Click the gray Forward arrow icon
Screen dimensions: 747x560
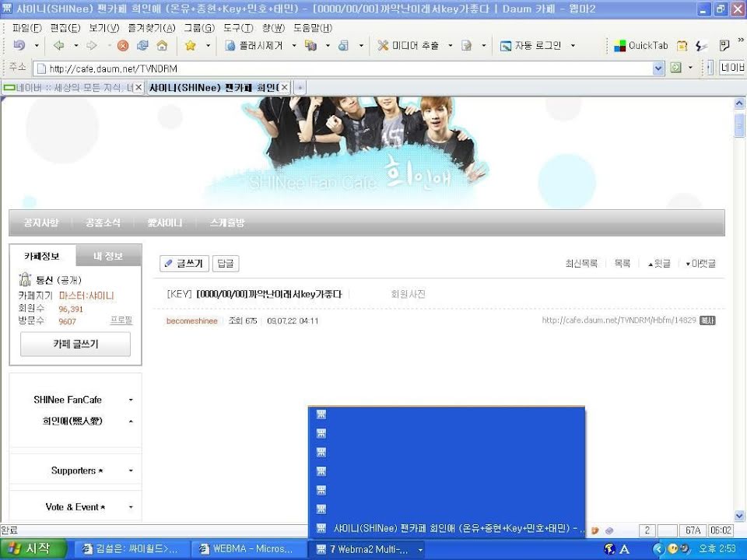point(92,45)
